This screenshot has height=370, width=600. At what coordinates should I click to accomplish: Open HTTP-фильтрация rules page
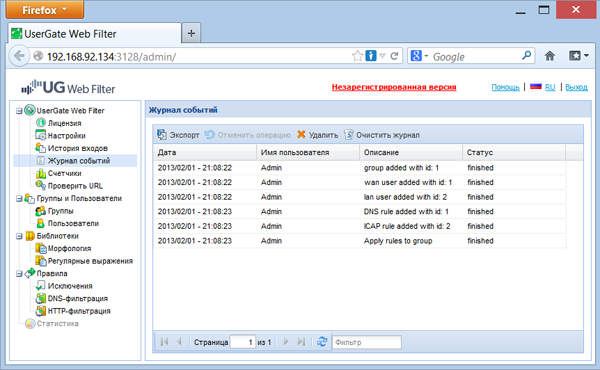(79, 311)
